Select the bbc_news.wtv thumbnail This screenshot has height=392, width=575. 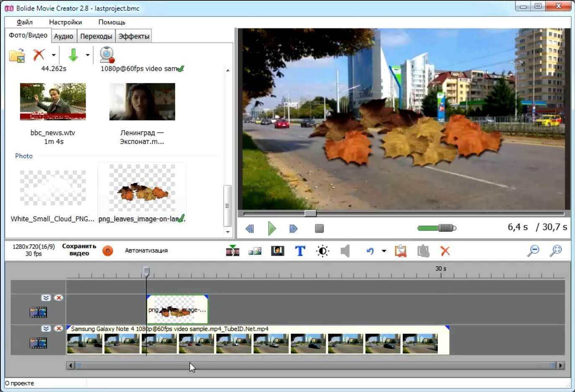click(x=53, y=102)
